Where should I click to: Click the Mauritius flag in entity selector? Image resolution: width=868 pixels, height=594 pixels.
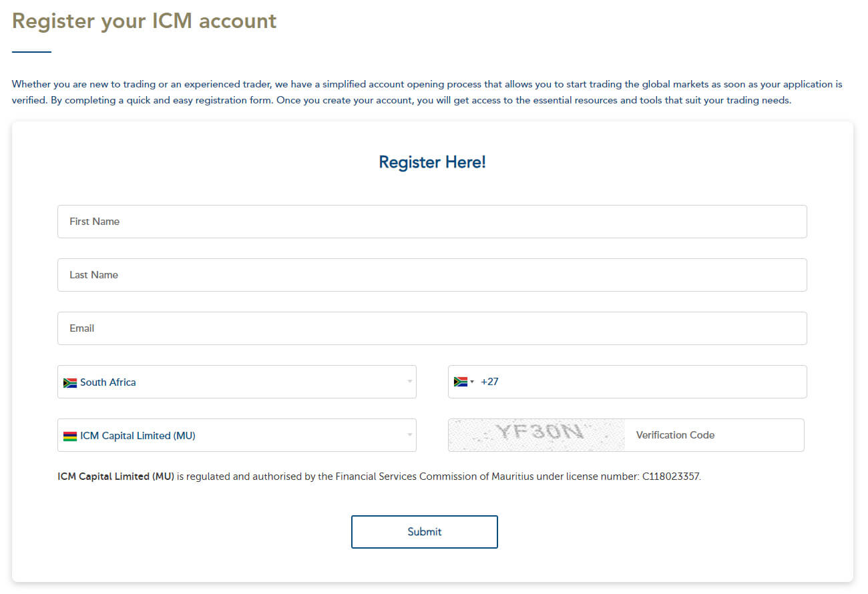[x=69, y=435]
